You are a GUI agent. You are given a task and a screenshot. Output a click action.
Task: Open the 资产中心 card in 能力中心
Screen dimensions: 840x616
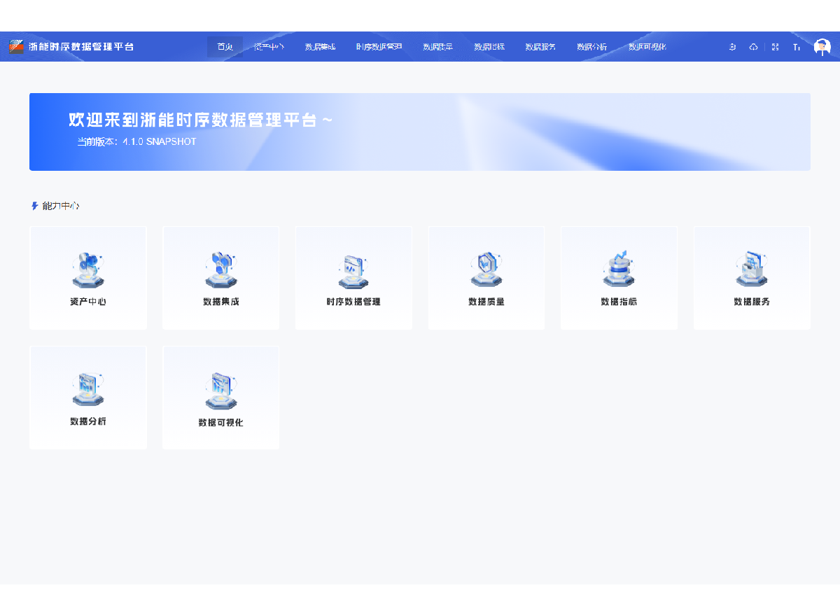pyautogui.click(x=88, y=278)
